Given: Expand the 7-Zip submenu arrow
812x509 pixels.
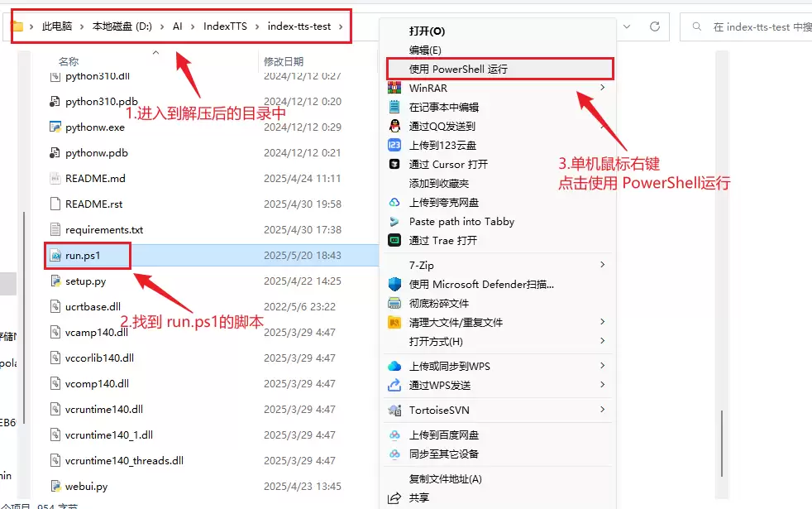Looking at the screenshot, I should (602, 265).
